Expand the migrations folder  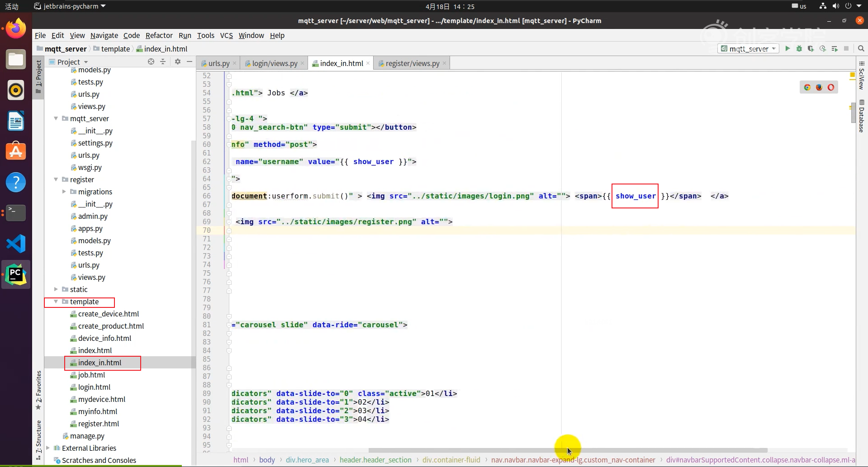[64, 192]
